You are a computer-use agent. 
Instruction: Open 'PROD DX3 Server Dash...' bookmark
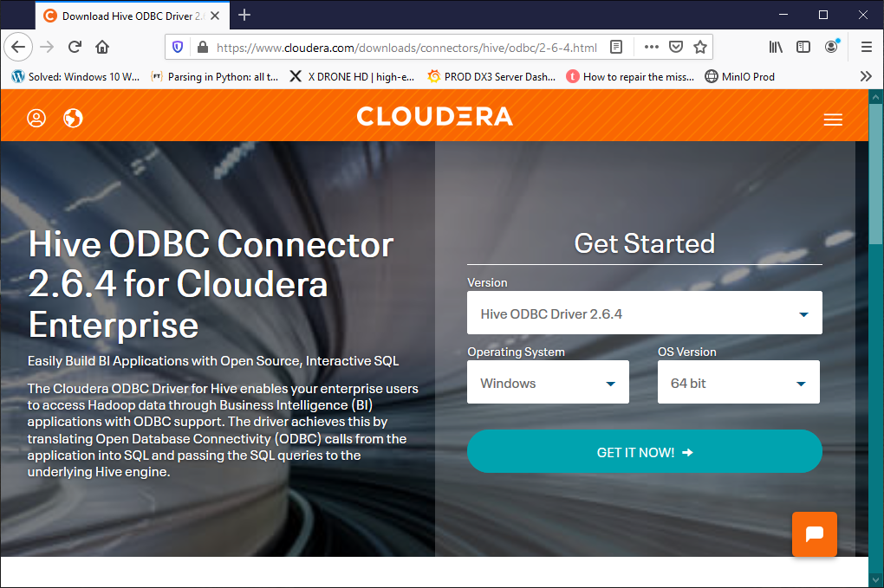tap(491, 76)
